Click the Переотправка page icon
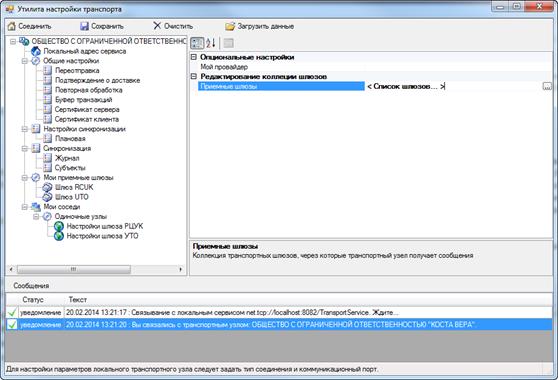This screenshot has height=380, width=558. pos(47,70)
